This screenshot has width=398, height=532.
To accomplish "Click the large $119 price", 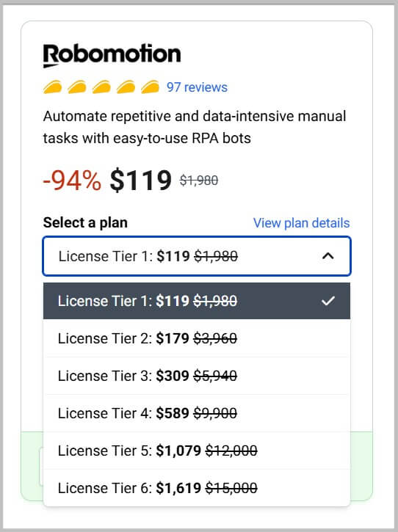I will [x=140, y=181].
